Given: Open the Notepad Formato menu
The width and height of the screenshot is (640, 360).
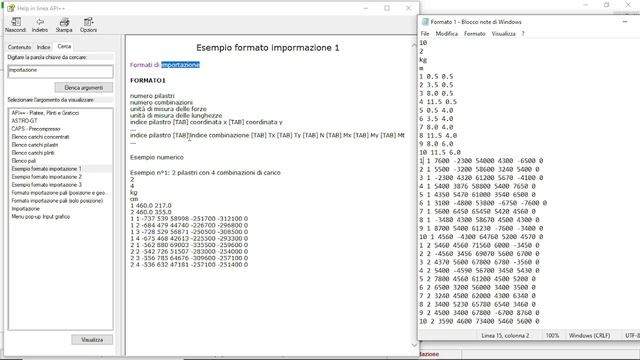Looking at the screenshot, I should tap(474, 33).
